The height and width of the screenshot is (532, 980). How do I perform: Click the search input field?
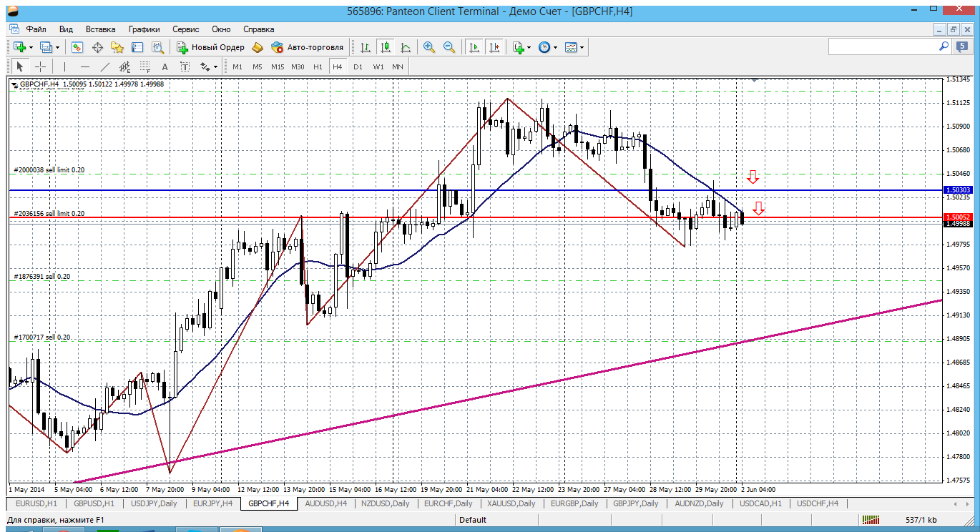883,46
